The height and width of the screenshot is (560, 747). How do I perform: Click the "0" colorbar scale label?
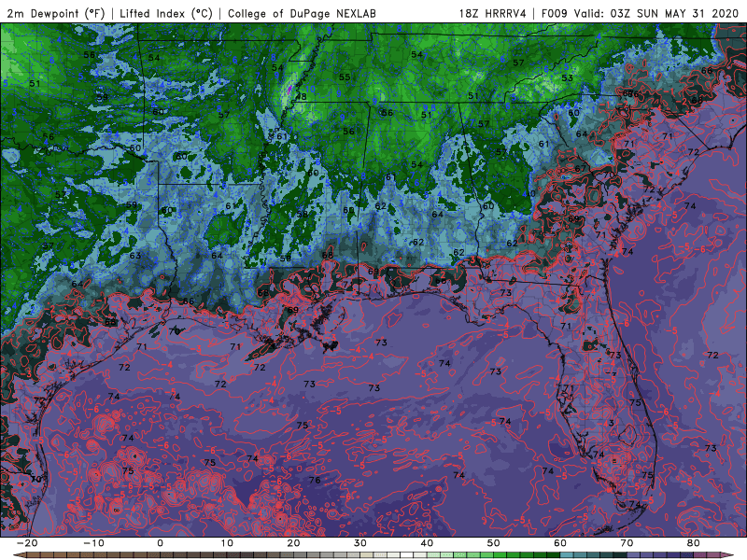pos(160,543)
